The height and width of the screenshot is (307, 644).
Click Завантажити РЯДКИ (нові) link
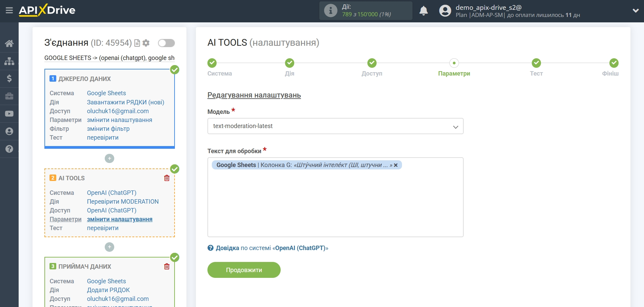coord(125,102)
